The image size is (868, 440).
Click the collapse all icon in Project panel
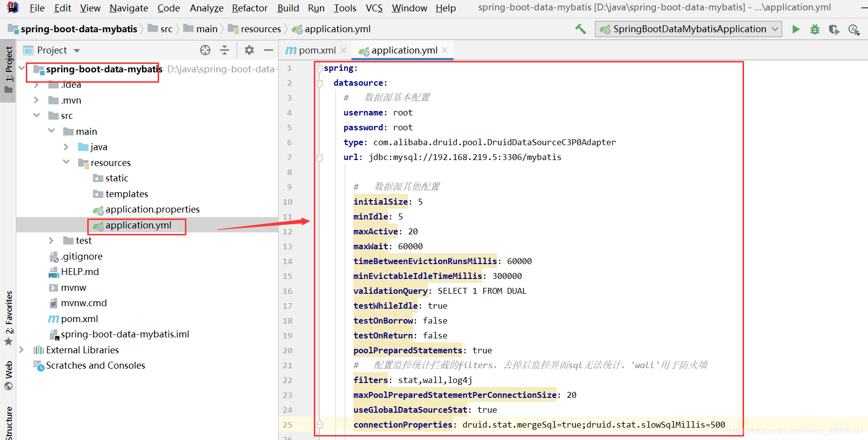click(x=225, y=50)
